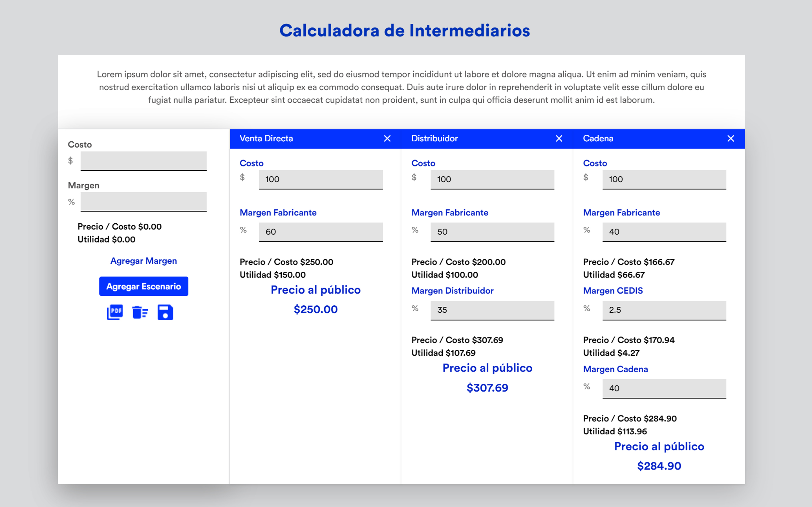
Task: Select the Distribuidor header tab
Action: (x=487, y=139)
